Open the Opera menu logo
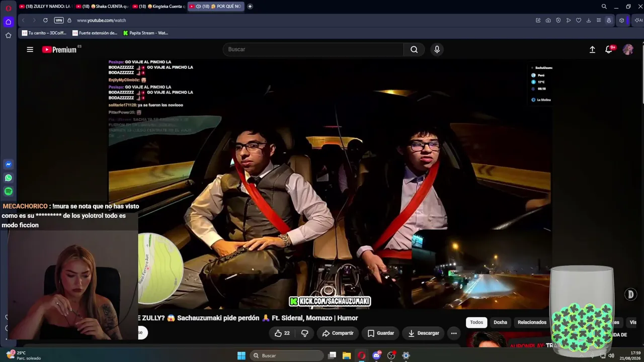This screenshot has width=644, height=362. (x=8, y=8)
